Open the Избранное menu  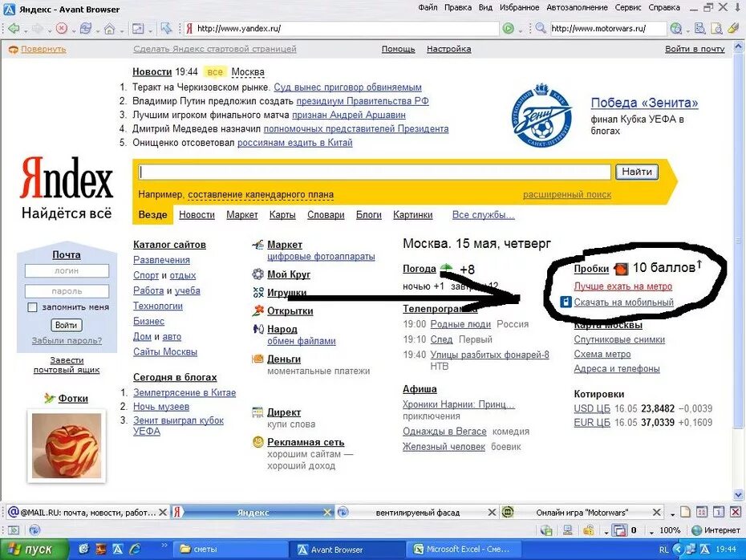(519, 7)
